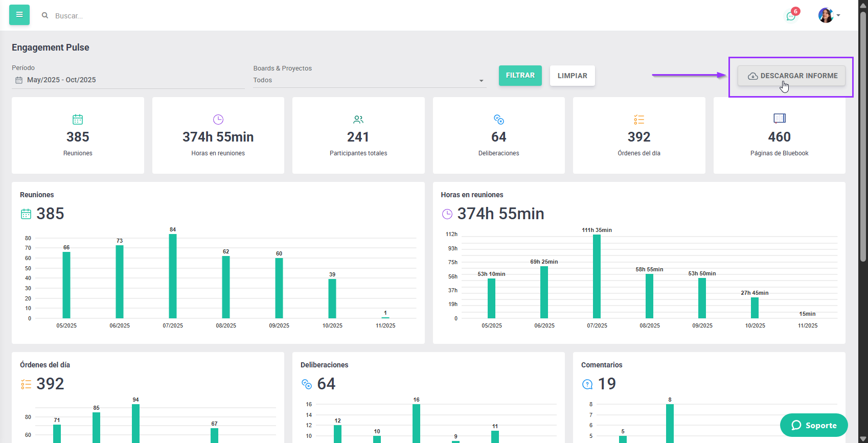Download report with DESCARGAR INFORME
The image size is (868, 443).
[791, 76]
